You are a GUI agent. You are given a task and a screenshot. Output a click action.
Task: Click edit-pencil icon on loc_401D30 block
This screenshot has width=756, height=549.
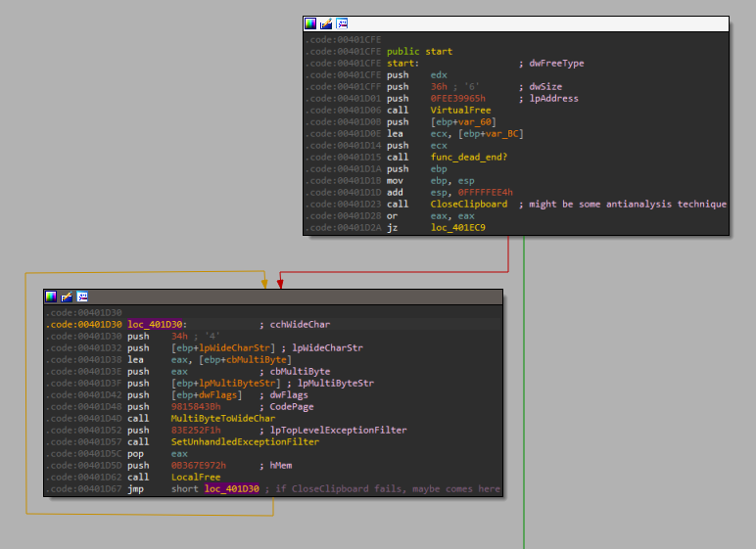pos(67,296)
